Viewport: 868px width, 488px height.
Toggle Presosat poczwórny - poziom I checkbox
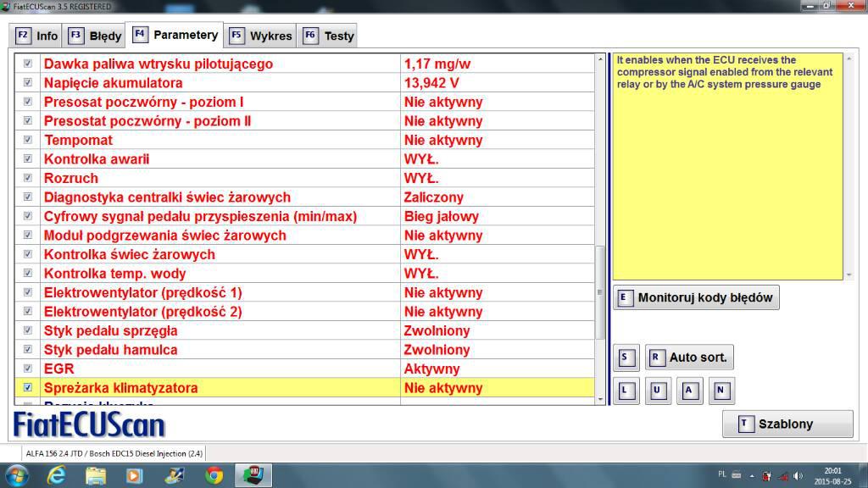click(x=28, y=102)
